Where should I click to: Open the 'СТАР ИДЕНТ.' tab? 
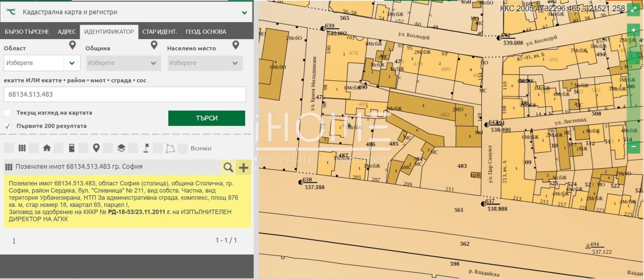pyautogui.click(x=159, y=32)
